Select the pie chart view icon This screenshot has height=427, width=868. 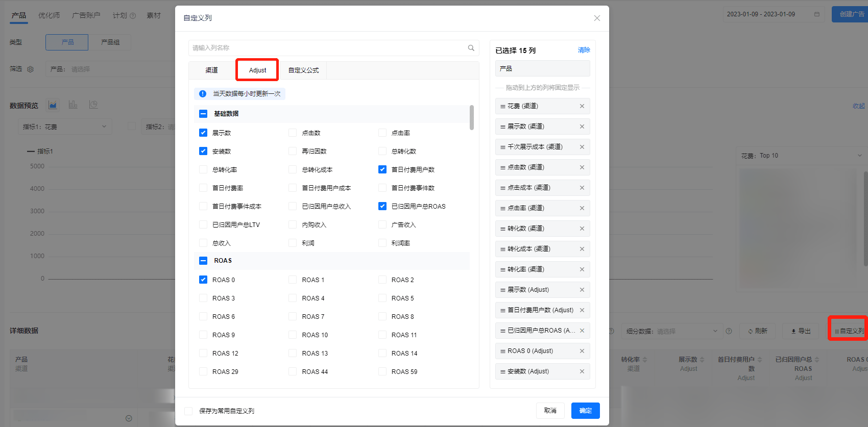[93, 105]
